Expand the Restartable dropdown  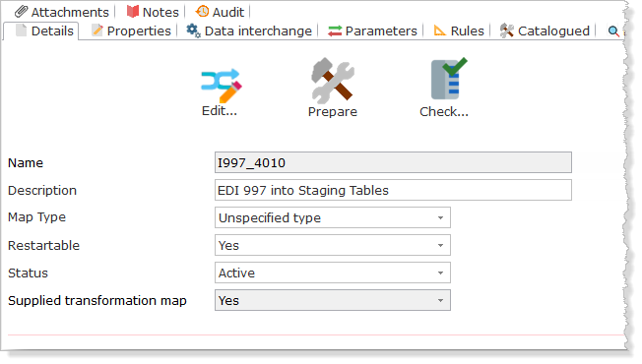click(x=333, y=245)
